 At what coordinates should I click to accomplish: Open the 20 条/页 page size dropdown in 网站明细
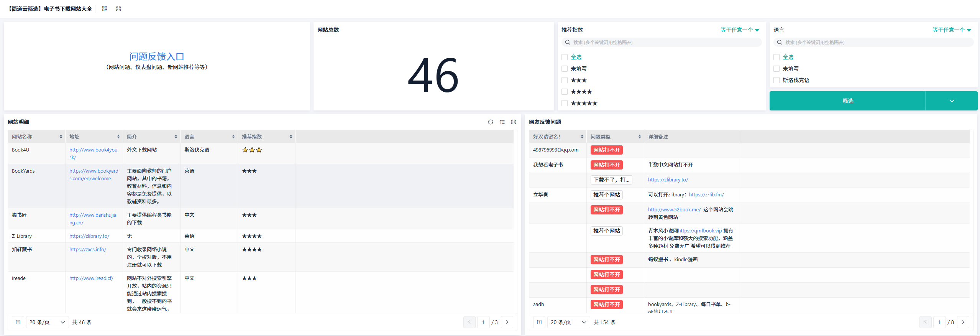(x=47, y=322)
